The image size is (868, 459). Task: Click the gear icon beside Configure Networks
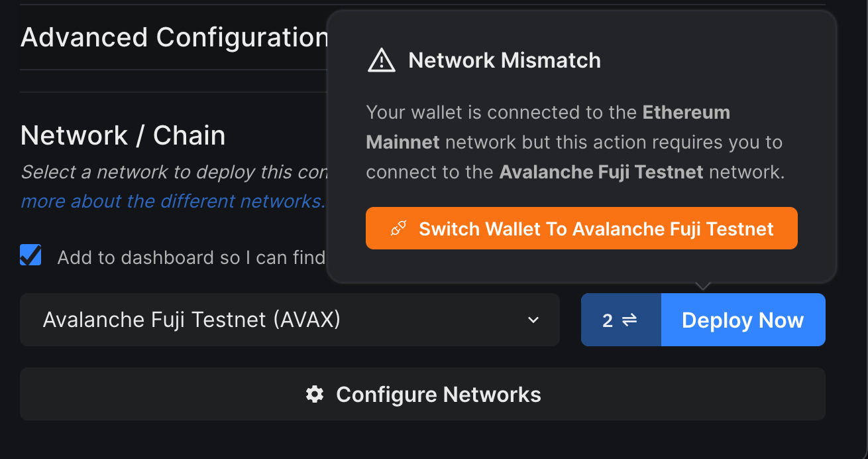click(x=315, y=394)
